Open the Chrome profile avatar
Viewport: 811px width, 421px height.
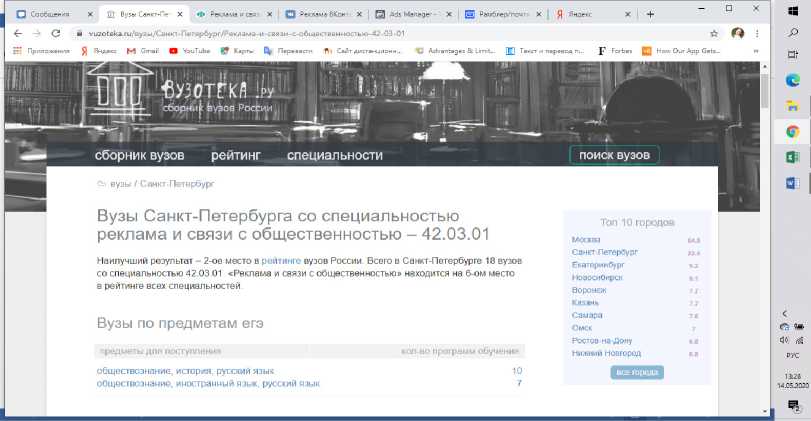pos(737,32)
